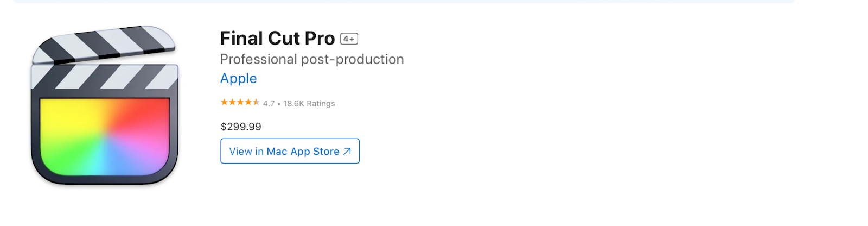The image size is (868, 226).
Task: Click the Professional post-production subtitle
Action: point(312,59)
